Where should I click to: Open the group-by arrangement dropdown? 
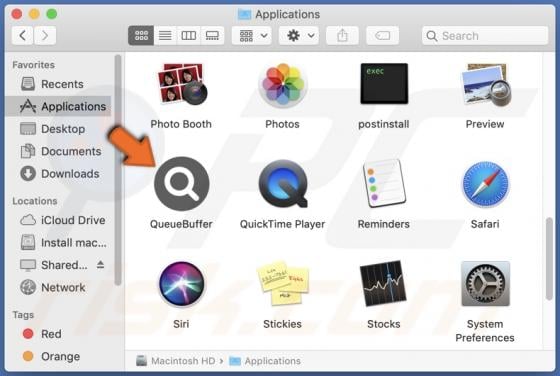click(x=252, y=35)
